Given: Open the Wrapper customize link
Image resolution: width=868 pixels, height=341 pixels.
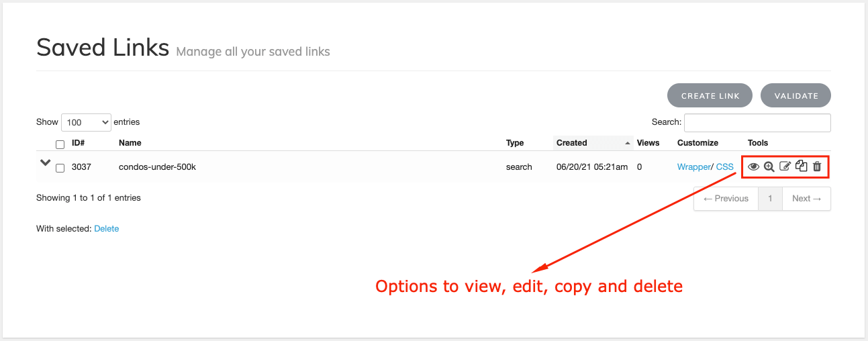Looking at the screenshot, I should (x=693, y=167).
